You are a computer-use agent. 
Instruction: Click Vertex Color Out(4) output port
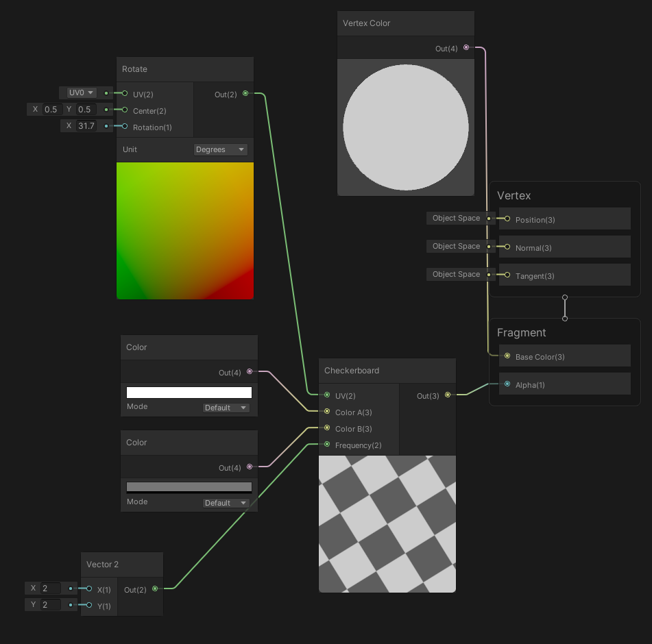coord(466,47)
